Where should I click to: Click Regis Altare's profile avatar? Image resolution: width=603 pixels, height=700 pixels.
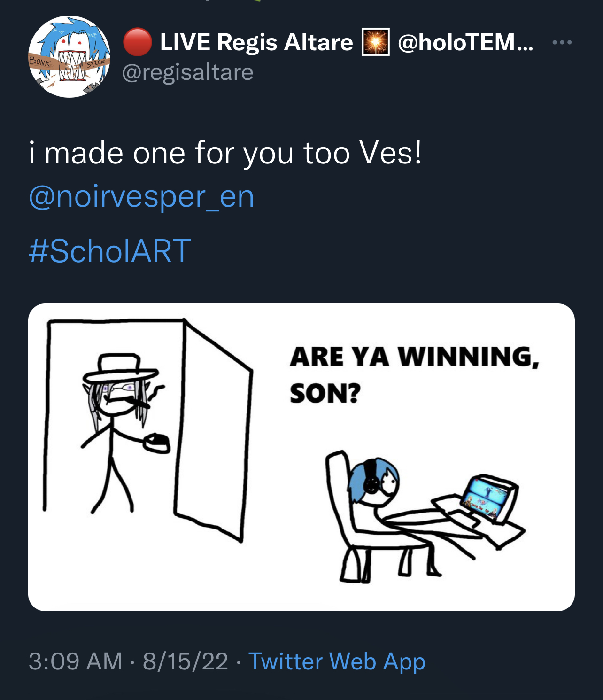pyautogui.click(x=70, y=57)
